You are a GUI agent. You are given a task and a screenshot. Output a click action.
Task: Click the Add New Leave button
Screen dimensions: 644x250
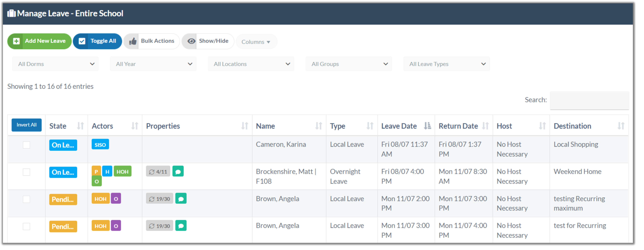coord(40,41)
